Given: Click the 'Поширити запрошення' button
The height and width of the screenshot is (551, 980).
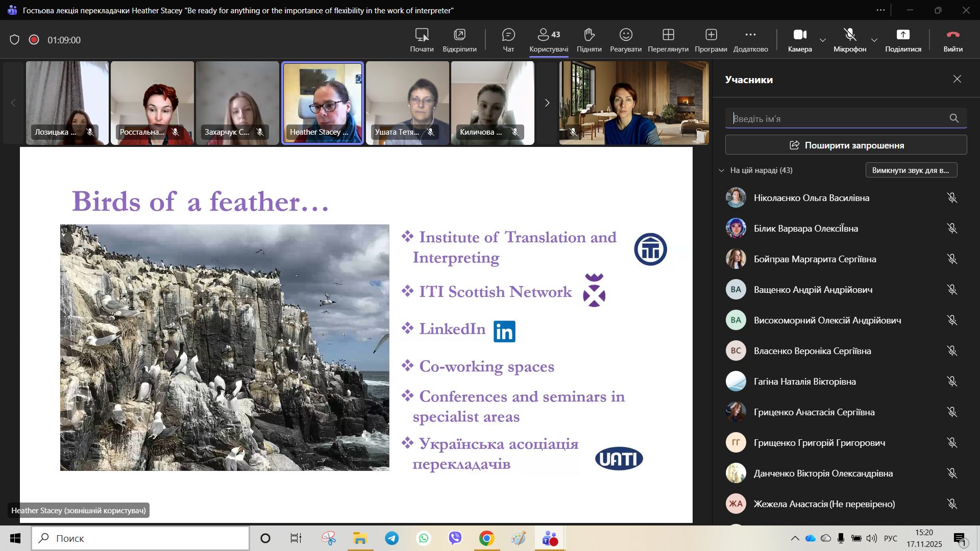Looking at the screenshot, I should click(846, 145).
